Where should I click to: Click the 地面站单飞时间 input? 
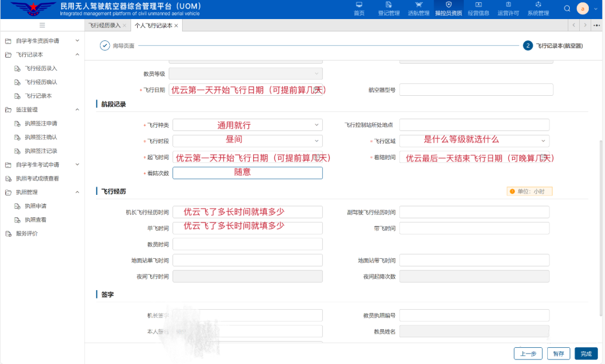[248, 260]
